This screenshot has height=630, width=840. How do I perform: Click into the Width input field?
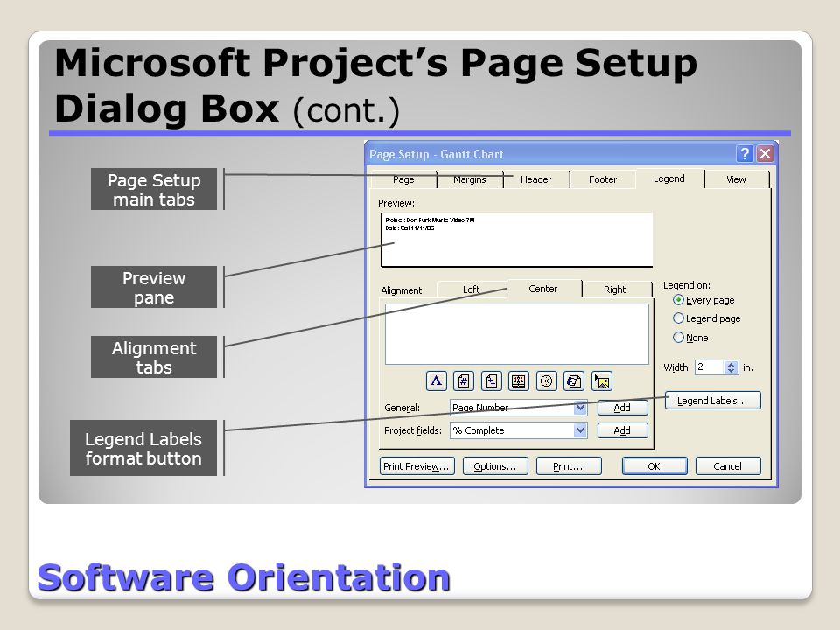tap(710, 367)
